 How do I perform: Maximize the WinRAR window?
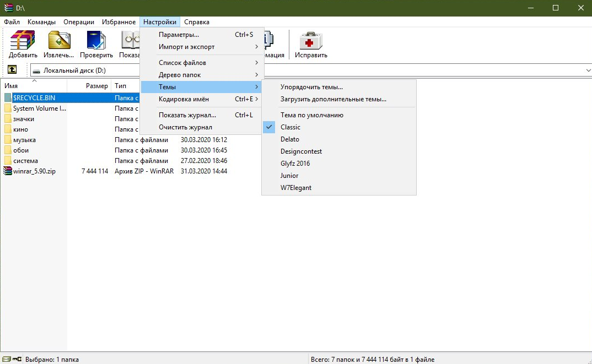coord(556,8)
